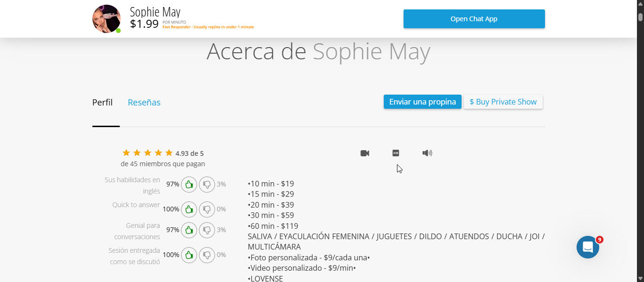The height and width of the screenshot is (282, 644).
Task: Click the audio speaker icon
Action: point(427,153)
